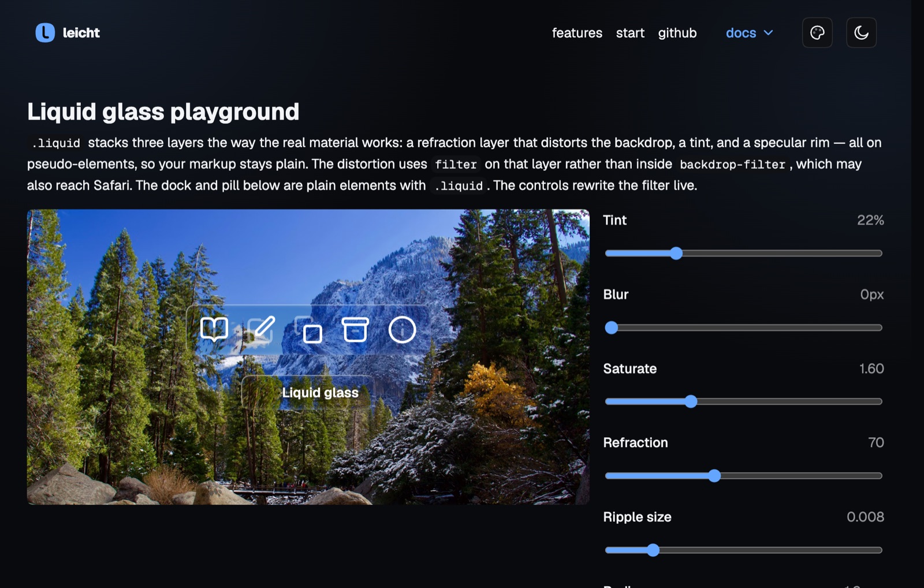
Task: Go to the features page
Action: pyautogui.click(x=577, y=33)
